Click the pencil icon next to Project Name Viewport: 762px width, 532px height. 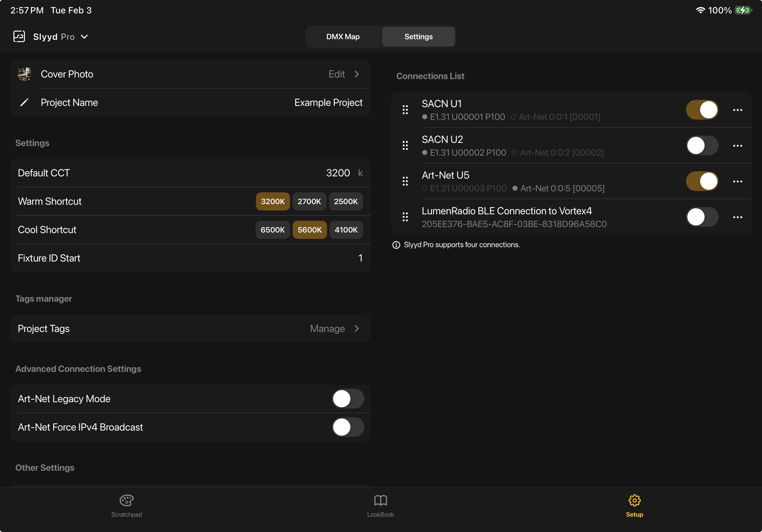[24, 102]
